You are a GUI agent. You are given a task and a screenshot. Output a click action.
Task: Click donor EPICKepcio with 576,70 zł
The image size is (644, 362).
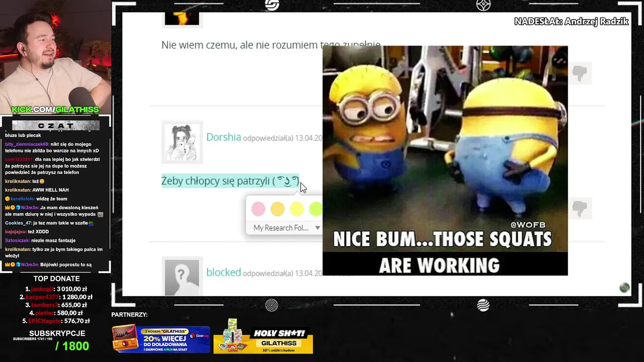tap(56, 321)
